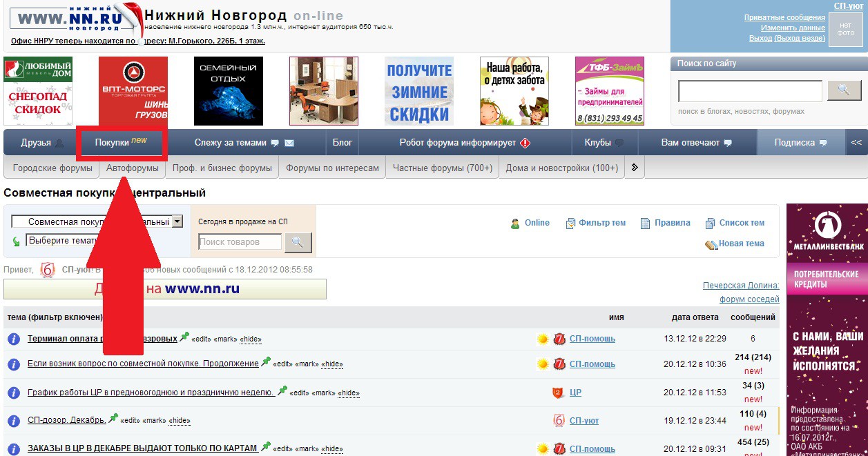
Task: Open Покупки menu item
Action: (x=121, y=142)
